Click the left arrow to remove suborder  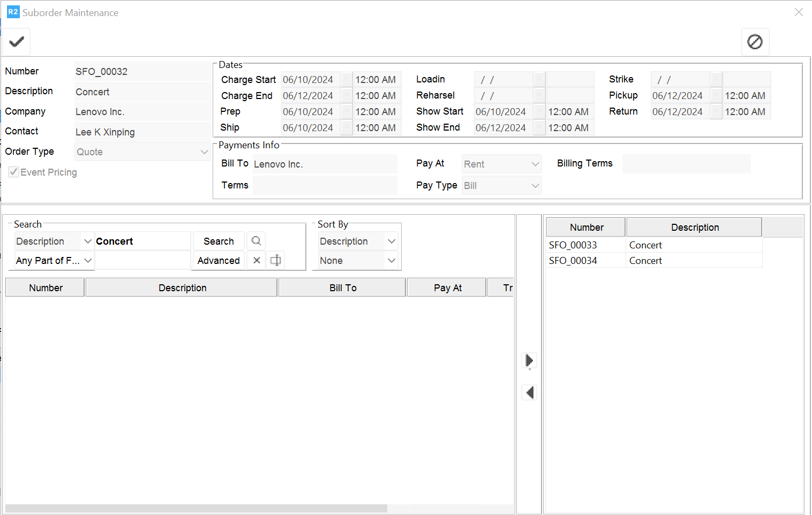click(x=529, y=392)
